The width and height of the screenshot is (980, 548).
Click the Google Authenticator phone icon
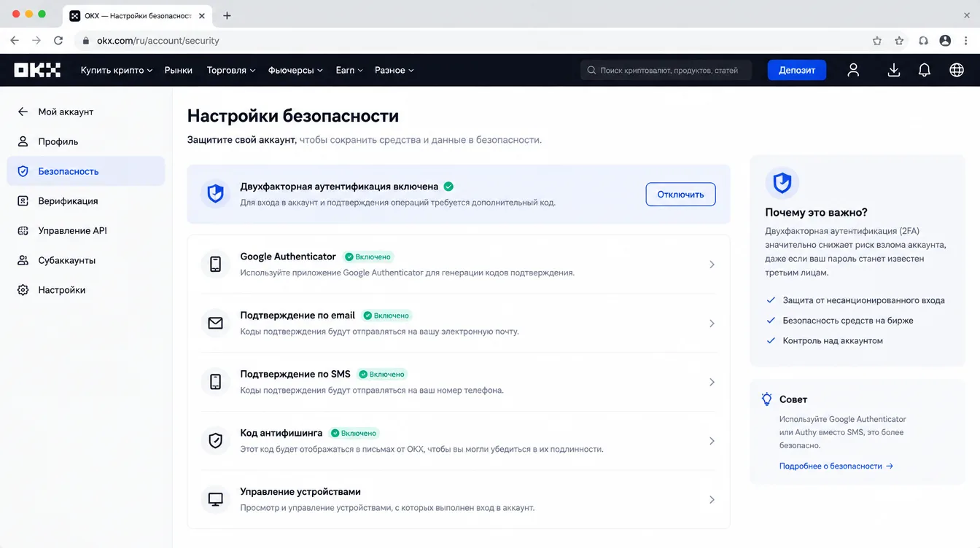coord(216,265)
